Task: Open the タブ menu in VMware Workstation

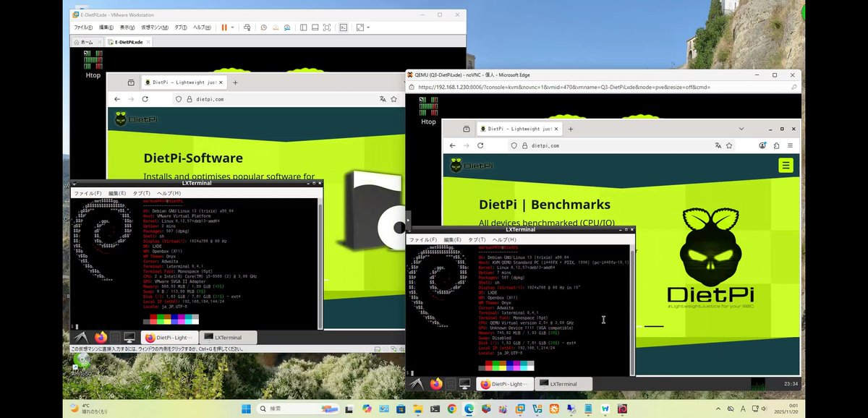Action: 181,27
